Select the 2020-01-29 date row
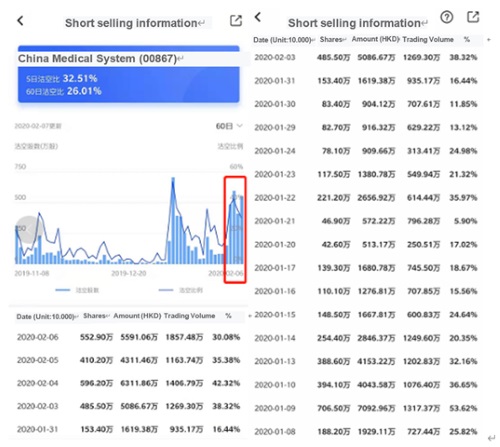Image resolution: width=500 pixels, height=447 pixels. coord(366,127)
